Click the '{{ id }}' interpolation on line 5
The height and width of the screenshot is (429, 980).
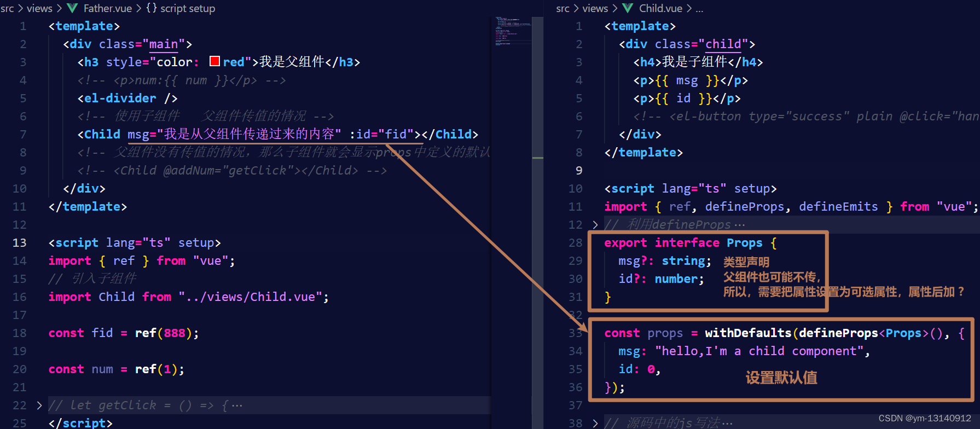coord(683,98)
